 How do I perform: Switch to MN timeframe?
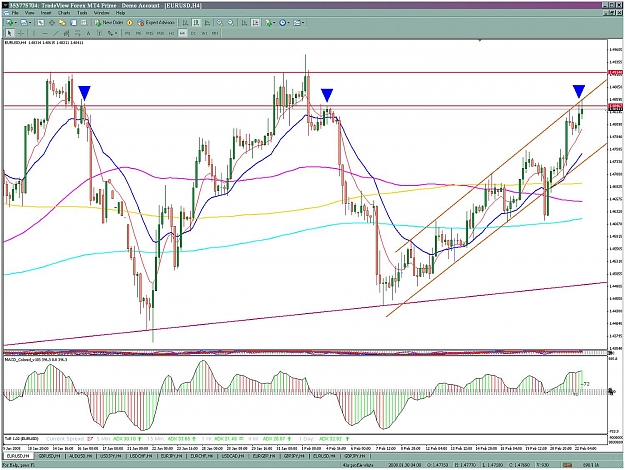[x=215, y=33]
